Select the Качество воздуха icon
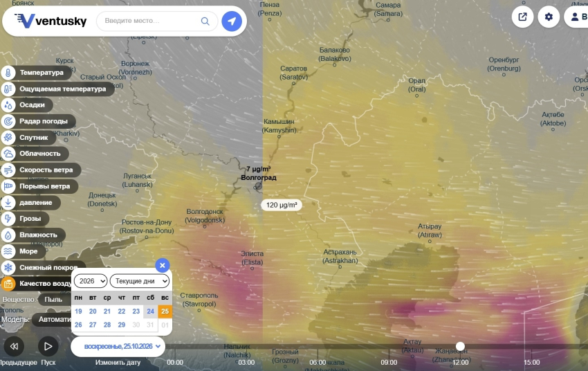Image resolution: width=588 pixels, height=371 pixels. (x=8, y=284)
